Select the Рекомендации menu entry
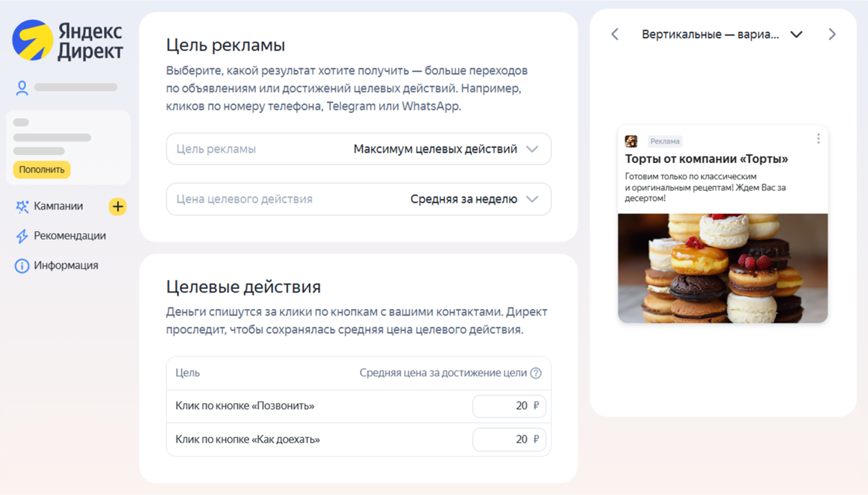This screenshot has width=868, height=495. tap(70, 236)
